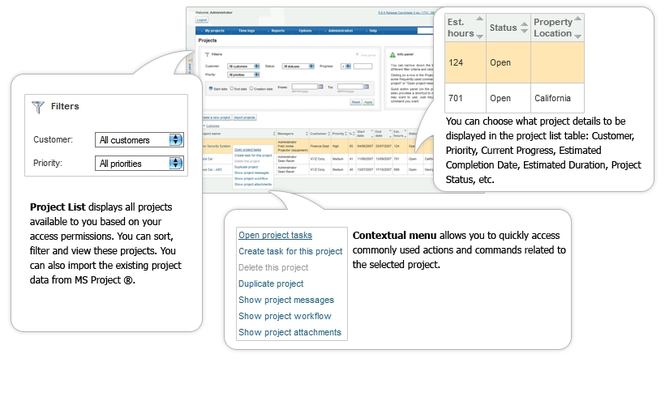Open the Administration menu
Image resolution: width=665 pixels, height=405 pixels.
pyautogui.click(x=341, y=31)
